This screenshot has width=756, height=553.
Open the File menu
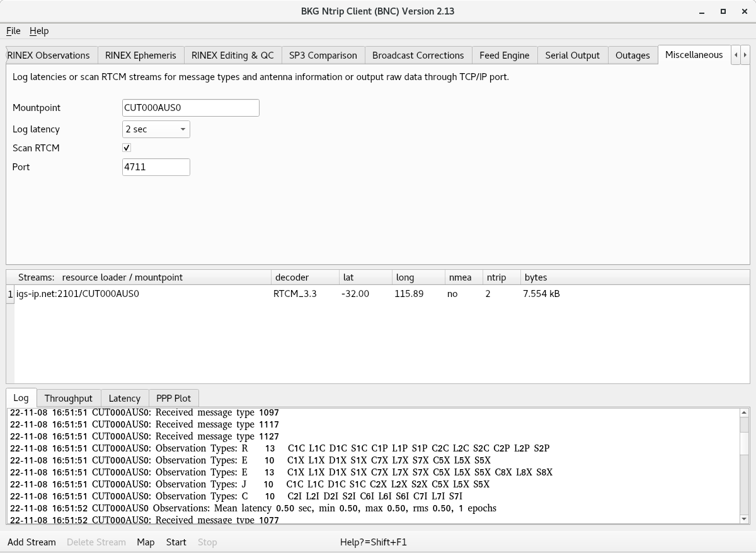pos(13,31)
